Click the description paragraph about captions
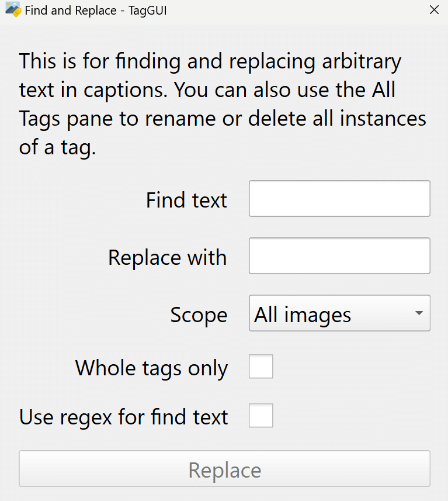 pos(223,104)
